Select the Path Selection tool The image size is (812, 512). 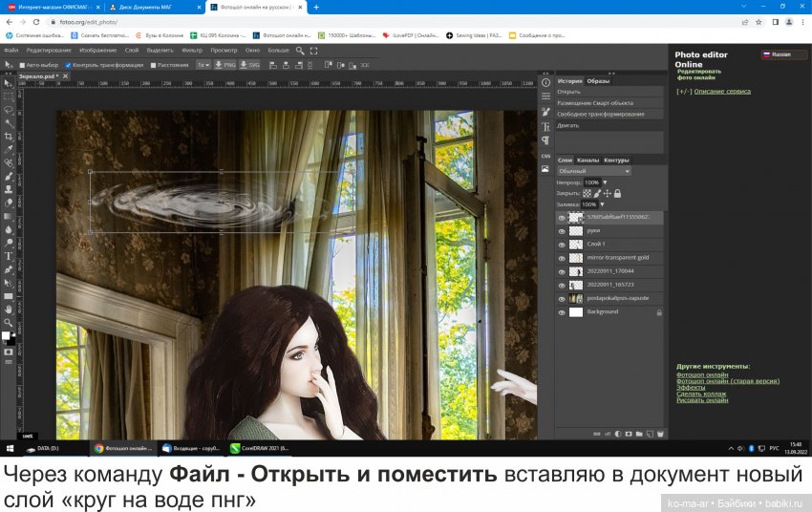click(x=9, y=283)
